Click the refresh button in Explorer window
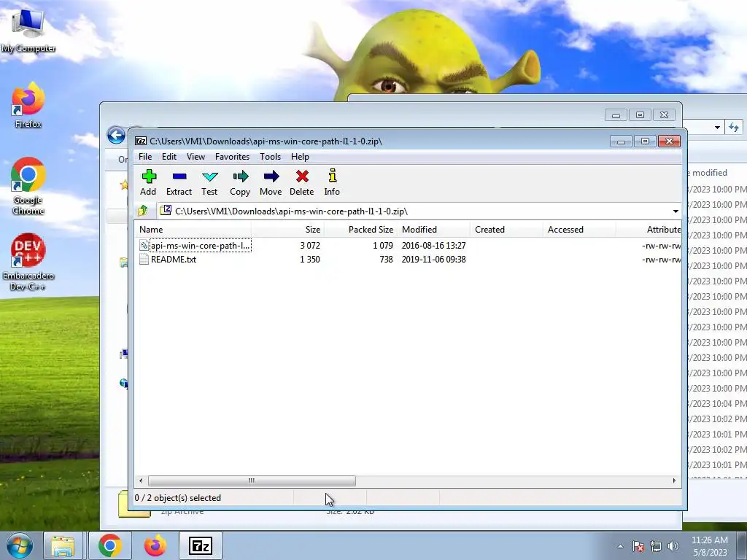747x560 pixels. [734, 127]
